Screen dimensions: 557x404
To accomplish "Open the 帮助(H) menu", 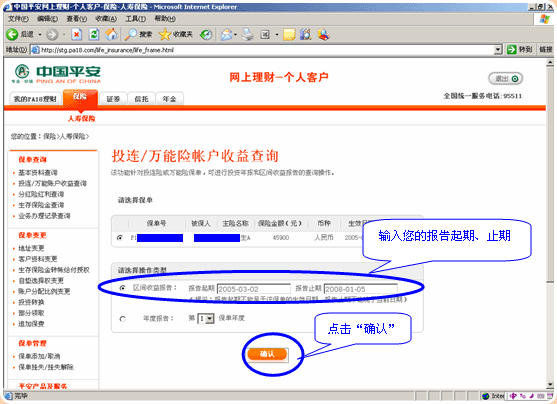I will tap(165, 18).
